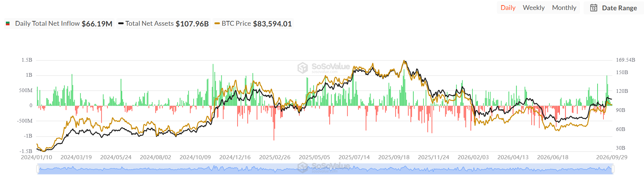Click the 2025/05/05 x-axis date label
The height and width of the screenshot is (175, 644).
coord(314,157)
